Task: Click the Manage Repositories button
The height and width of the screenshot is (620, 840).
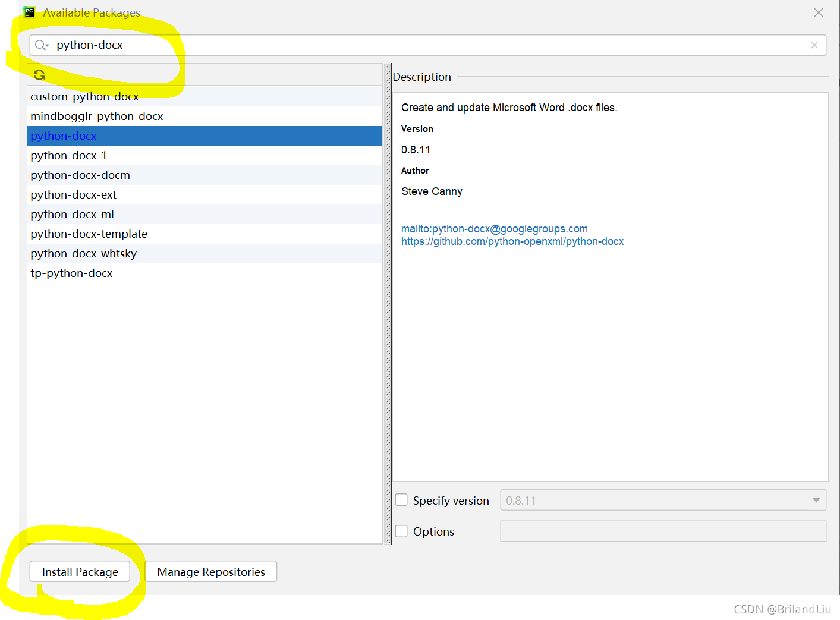Action: click(x=211, y=572)
